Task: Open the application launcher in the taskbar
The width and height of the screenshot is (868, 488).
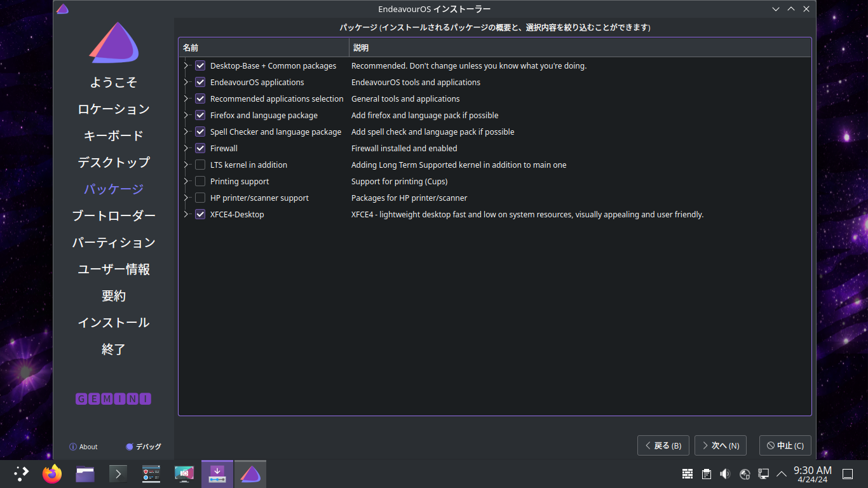Action: (x=21, y=473)
